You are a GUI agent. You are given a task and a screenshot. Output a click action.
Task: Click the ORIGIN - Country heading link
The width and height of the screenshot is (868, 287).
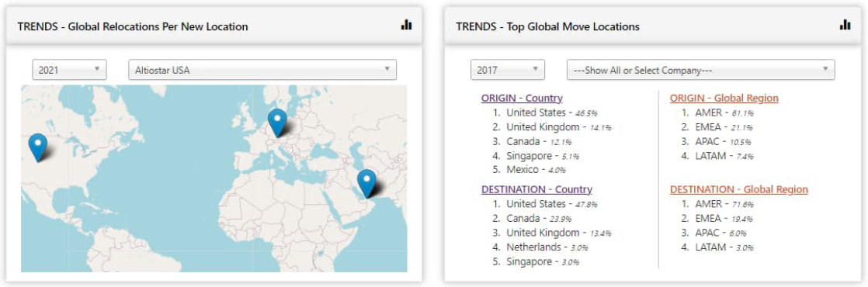pos(522,99)
